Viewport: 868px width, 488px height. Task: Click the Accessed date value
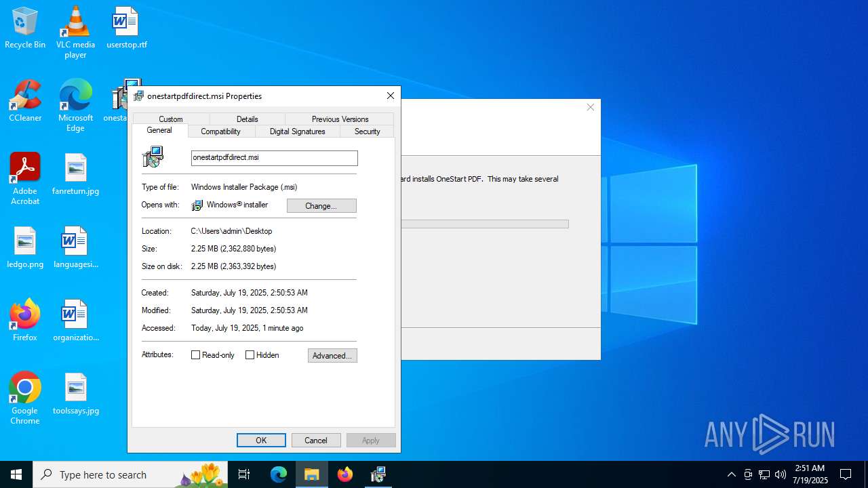[247, 328]
